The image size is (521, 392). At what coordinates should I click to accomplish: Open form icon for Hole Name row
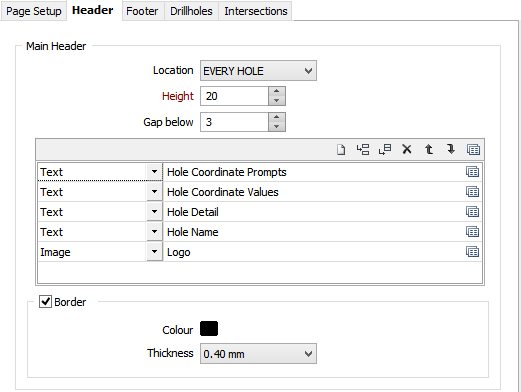pyautogui.click(x=472, y=232)
